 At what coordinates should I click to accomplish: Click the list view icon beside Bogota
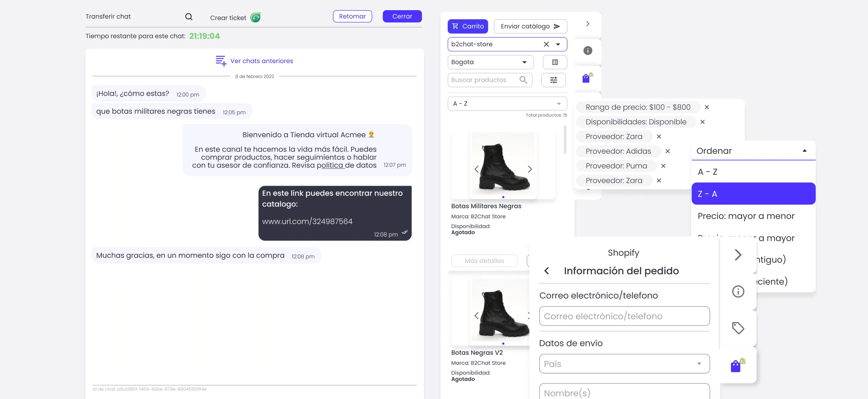click(x=554, y=62)
